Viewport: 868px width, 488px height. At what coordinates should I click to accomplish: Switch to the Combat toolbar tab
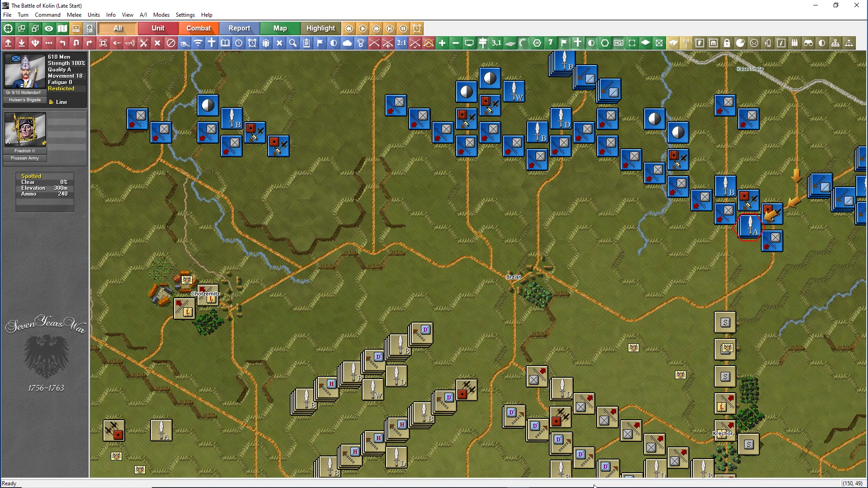(198, 28)
